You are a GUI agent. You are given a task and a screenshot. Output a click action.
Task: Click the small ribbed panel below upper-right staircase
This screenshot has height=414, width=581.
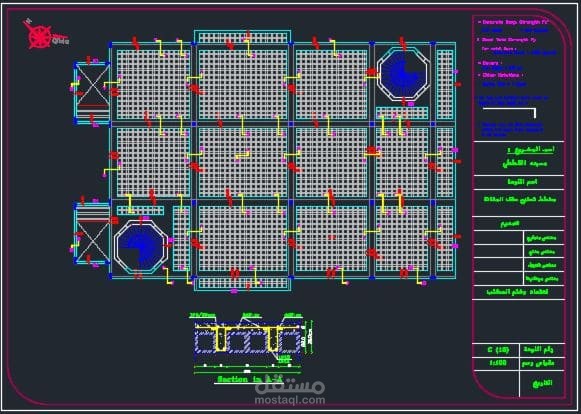pos(402,113)
